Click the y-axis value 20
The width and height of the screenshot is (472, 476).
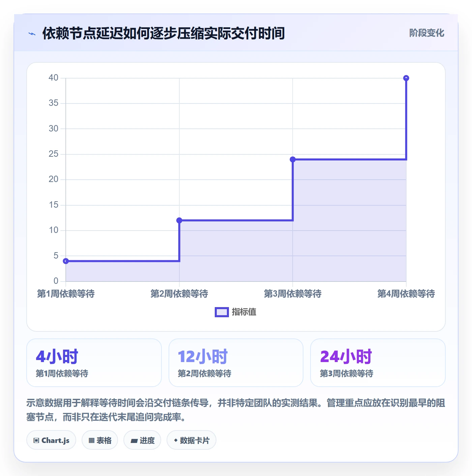(x=54, y=179)
